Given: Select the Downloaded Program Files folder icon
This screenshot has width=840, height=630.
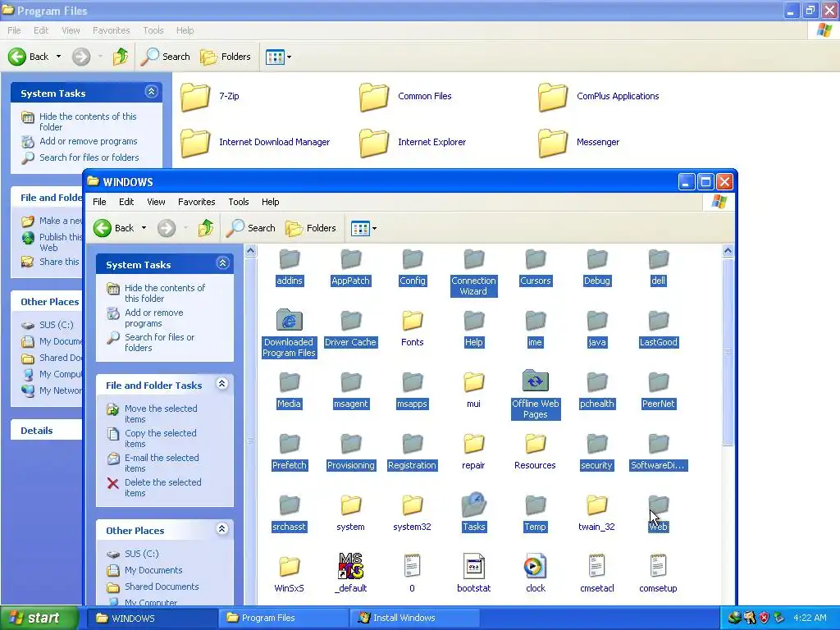Looking at the screenshot, I should [290, 320].
